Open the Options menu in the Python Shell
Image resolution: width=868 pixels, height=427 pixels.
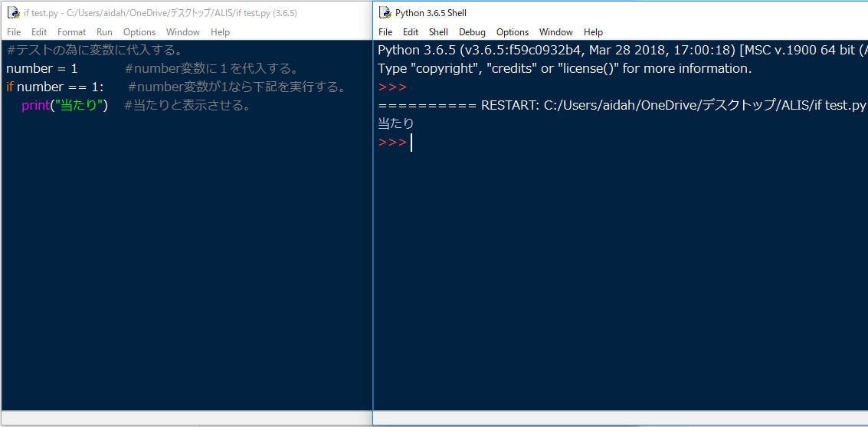point(513,32)
